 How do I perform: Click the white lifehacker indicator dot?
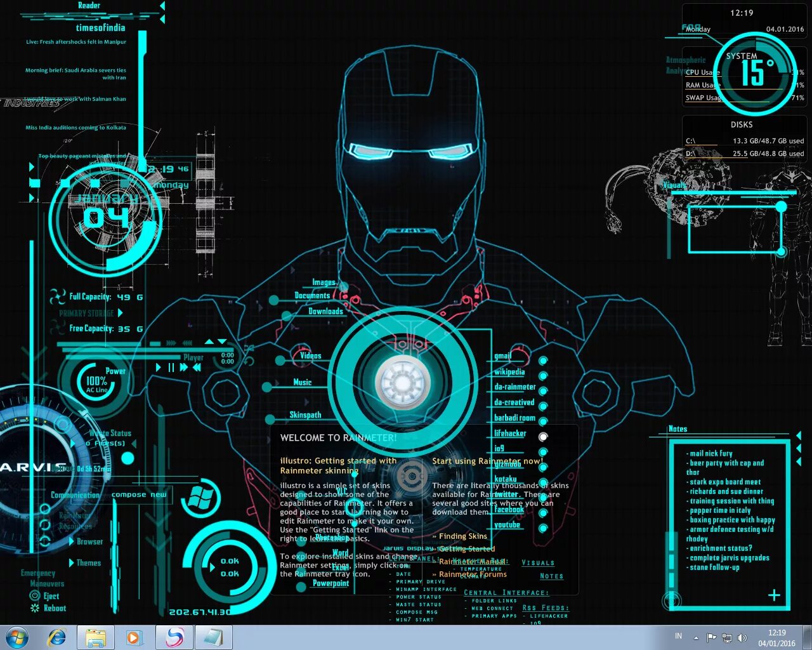pos(543,437)
